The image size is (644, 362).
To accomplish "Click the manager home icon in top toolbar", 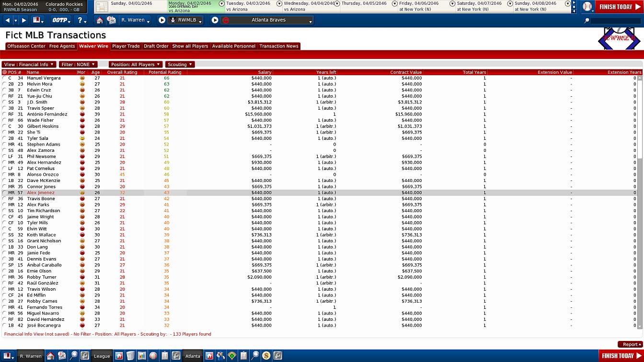I will [100, 20].
